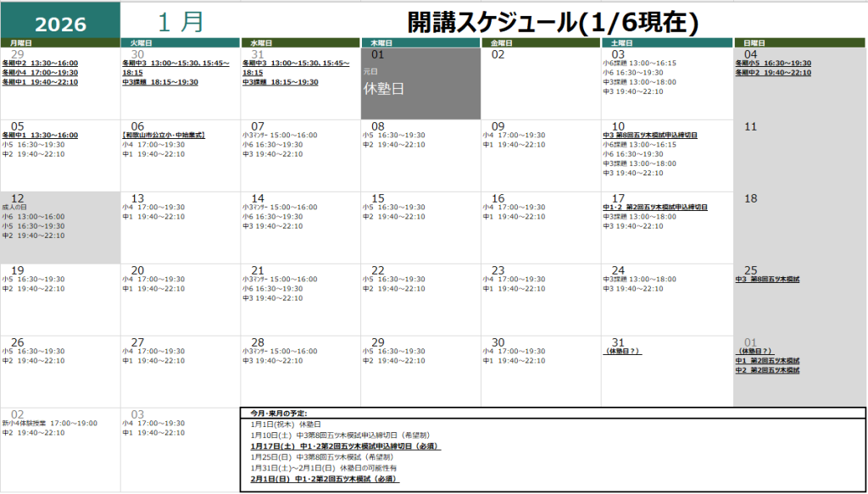Viewport: 868px width, 494px height.
Task: Select the 成人の日 label on the 12th
Action: (x=14, y=207)
